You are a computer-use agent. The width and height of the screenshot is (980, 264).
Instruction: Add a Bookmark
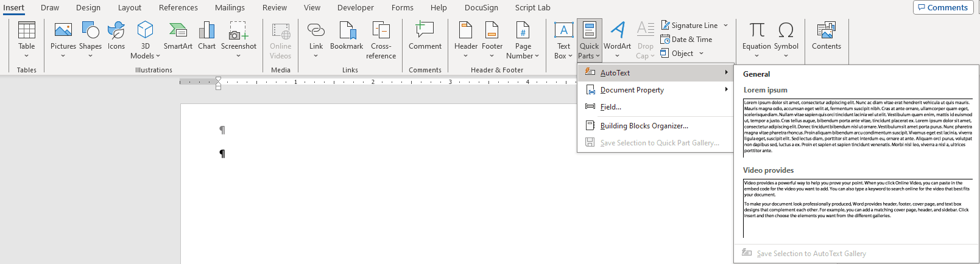tap(347, 36)
